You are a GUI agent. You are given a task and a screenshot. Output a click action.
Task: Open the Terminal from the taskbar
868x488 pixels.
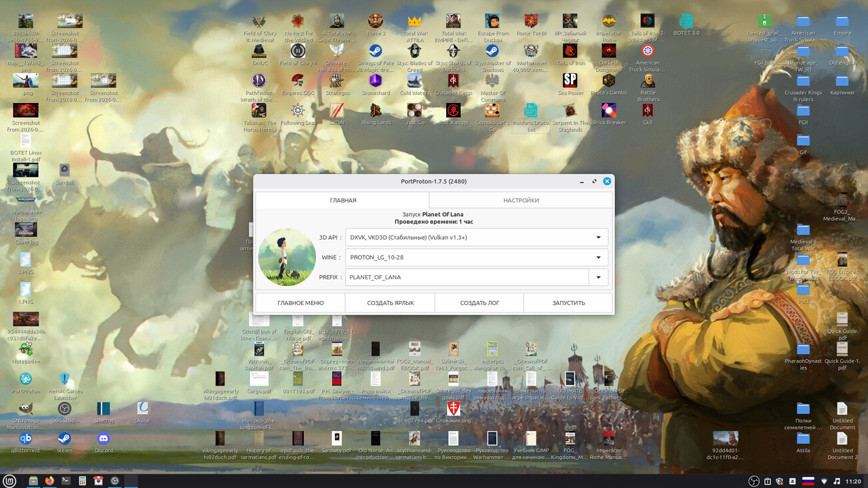click(66, 481)
